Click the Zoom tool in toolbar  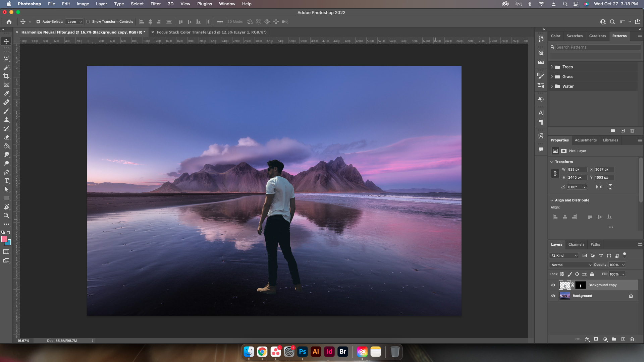[x=6, y=215]
